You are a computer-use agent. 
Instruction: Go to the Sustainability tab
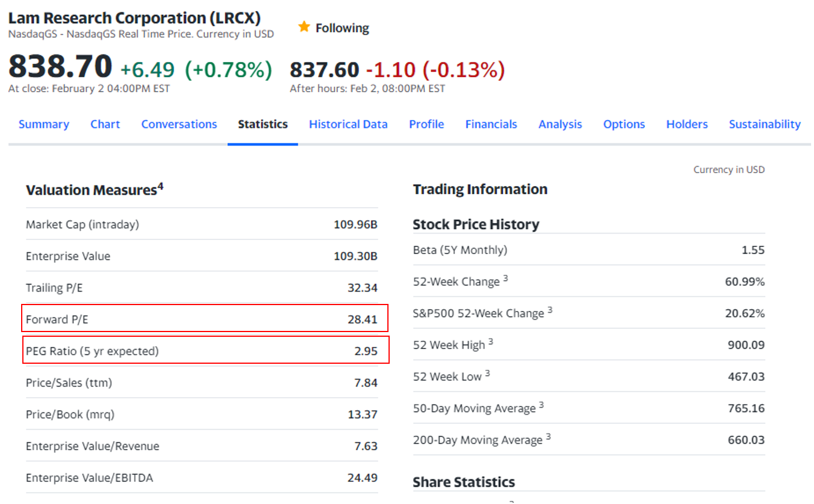[x=765, y=124]
